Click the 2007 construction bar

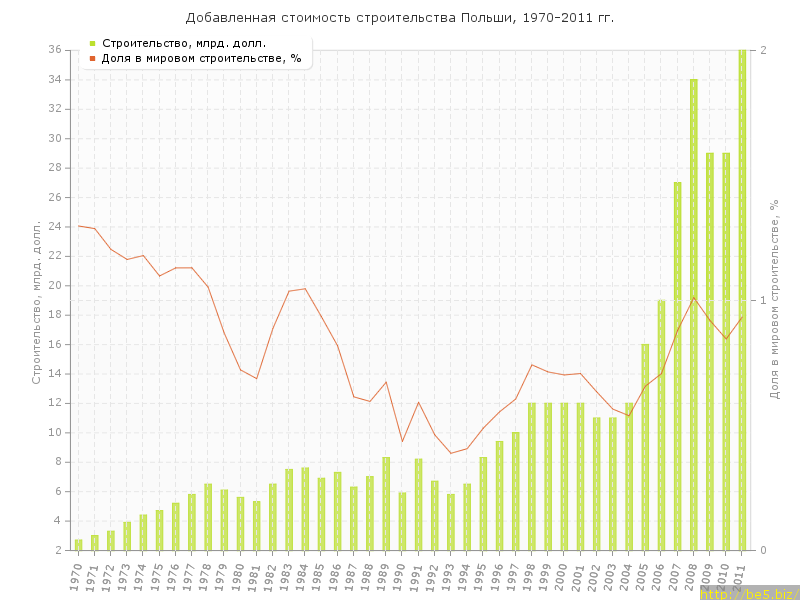click(x=677, y=366)
